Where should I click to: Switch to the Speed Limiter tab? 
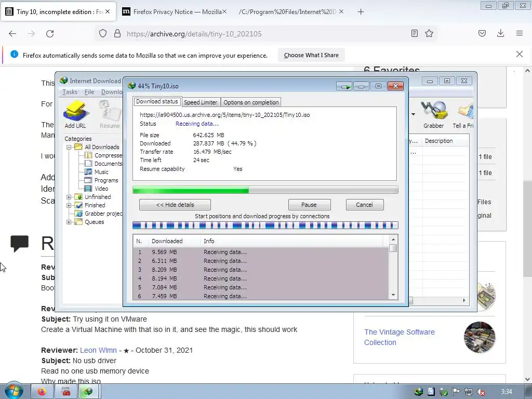[201, 102]
